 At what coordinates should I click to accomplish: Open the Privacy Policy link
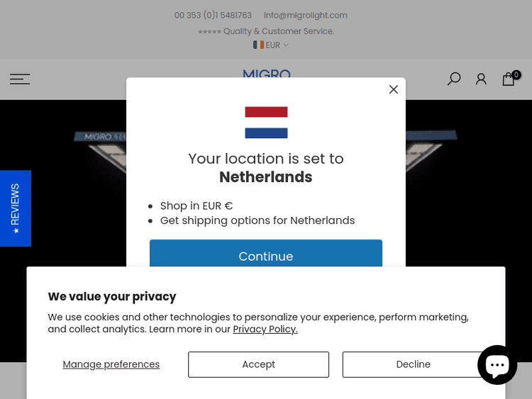(x=265, y=329)
